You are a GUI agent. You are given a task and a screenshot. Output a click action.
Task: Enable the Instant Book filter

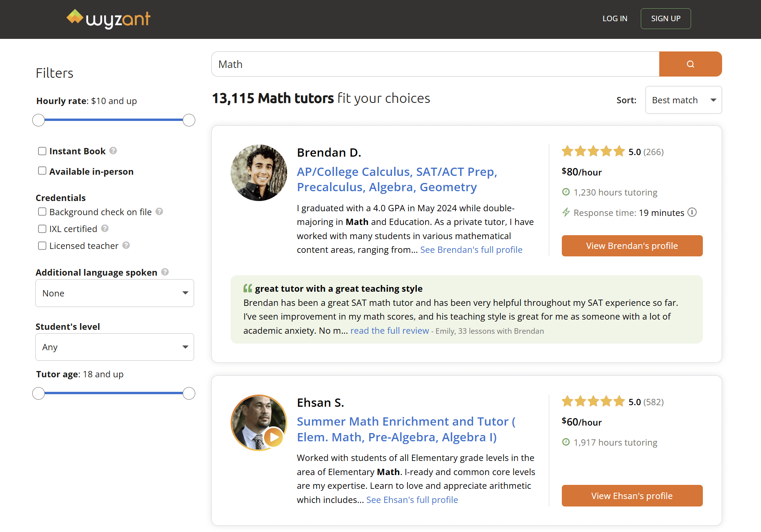42,150
